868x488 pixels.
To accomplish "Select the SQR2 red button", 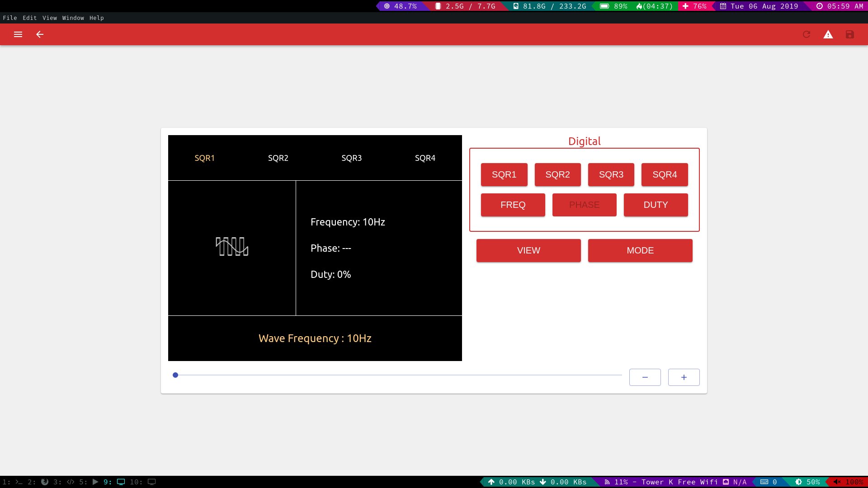I will click(x=557, y=174).
